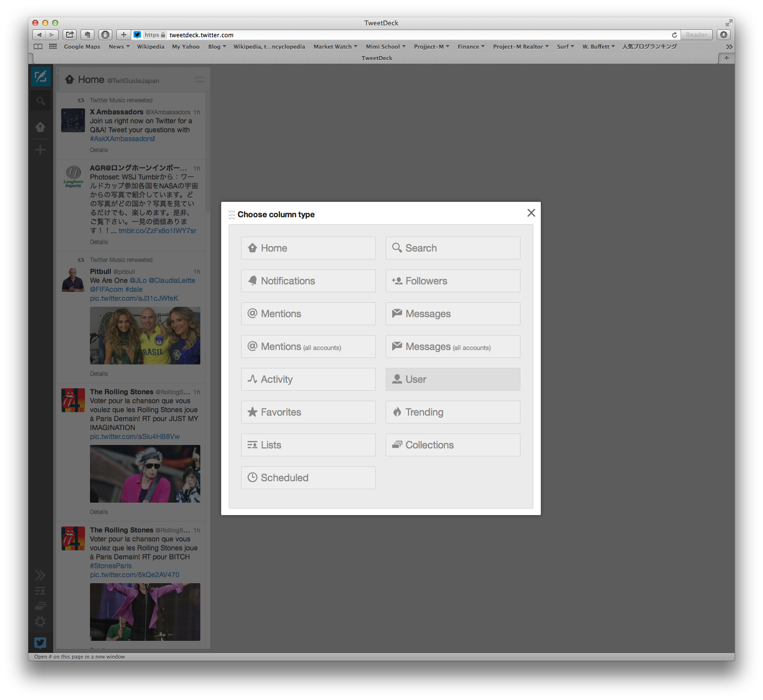The width and height of the screenshot is (763, 700).
Task: Click the Reader button
Action: [696, 35]
